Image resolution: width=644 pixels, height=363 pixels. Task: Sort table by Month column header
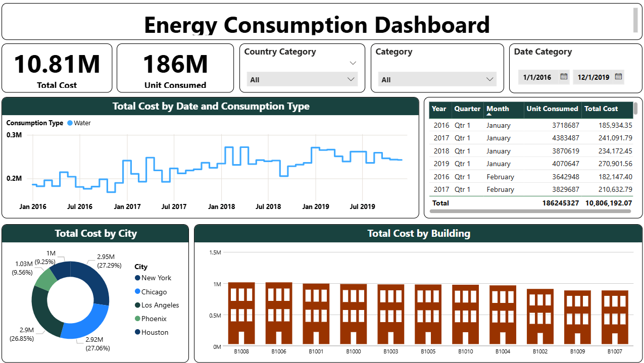click(498, 109)
